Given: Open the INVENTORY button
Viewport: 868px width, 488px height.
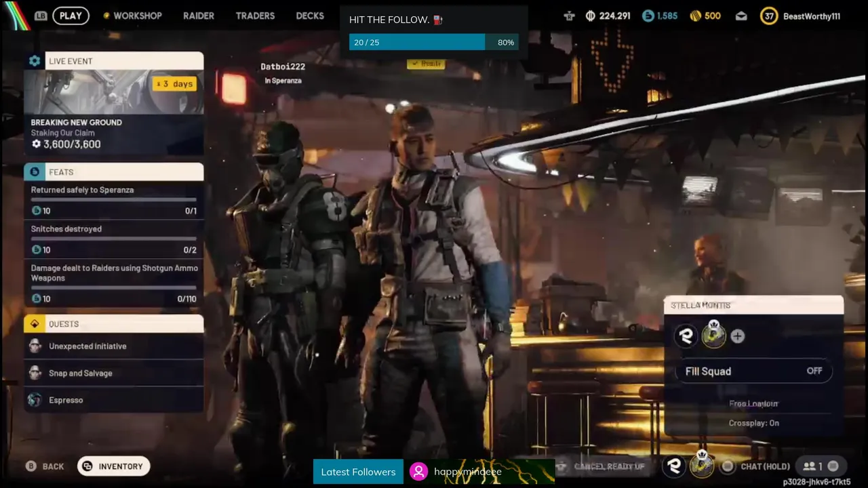Looking at the screenshot, I should tap(114, 466).
